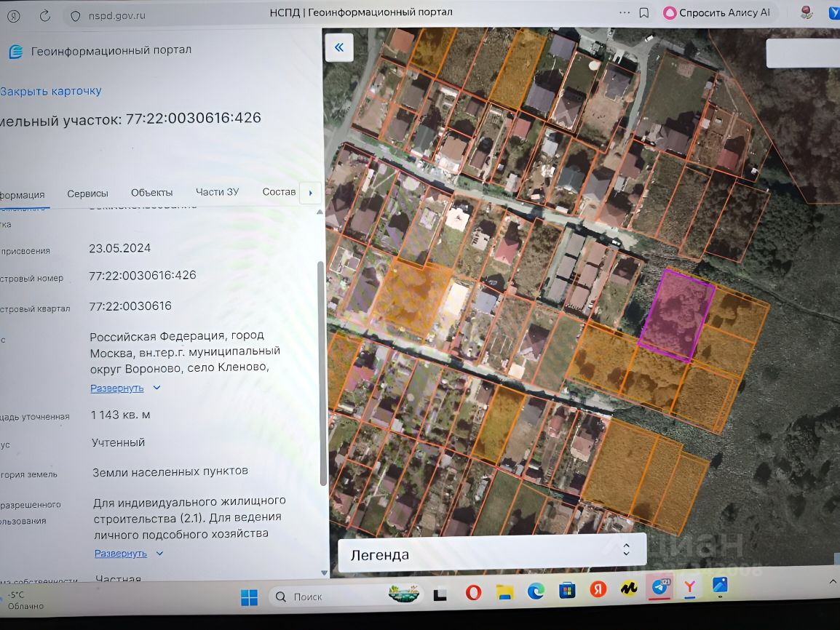The width and height of the screenshot is (840, 630).
Task: Click the ownership value Частная
Action: tap(118, 578)
